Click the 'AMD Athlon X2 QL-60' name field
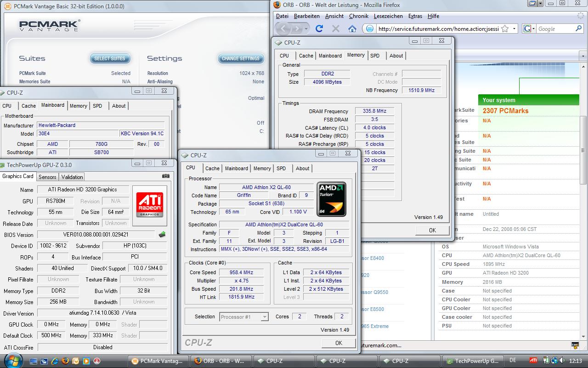 (x=266, y=187)
